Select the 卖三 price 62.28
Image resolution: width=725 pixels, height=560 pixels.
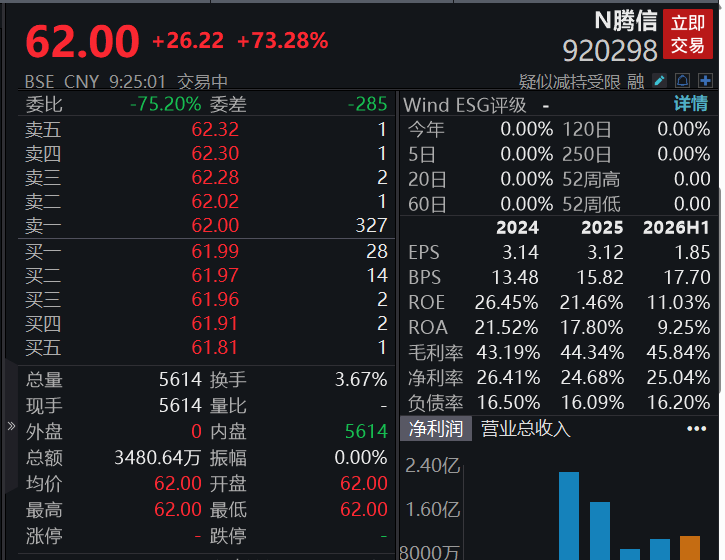(x=215, y=178)
